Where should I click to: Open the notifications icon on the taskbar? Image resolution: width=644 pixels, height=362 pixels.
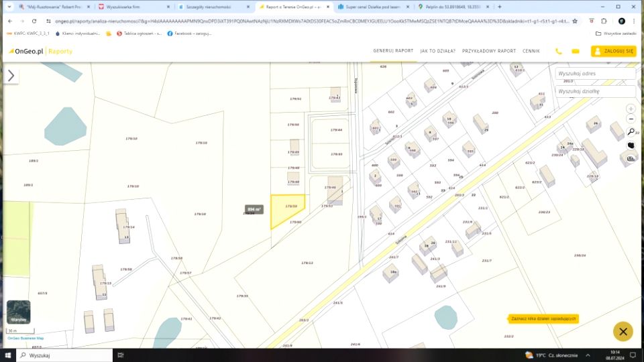click(x=633, y=355)
